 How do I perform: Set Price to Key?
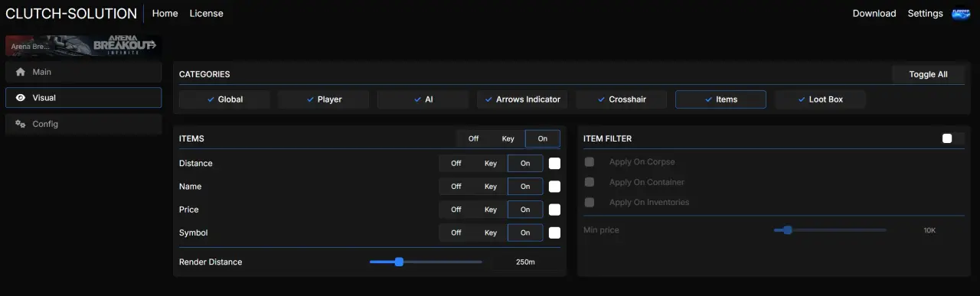pyautogui.click(x=491, y=210)
